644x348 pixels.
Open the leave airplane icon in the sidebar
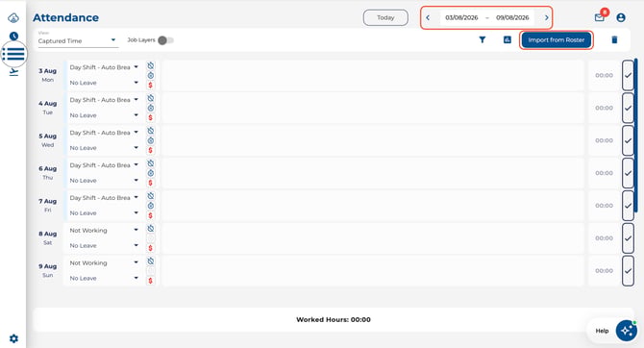tap(13, 72)
